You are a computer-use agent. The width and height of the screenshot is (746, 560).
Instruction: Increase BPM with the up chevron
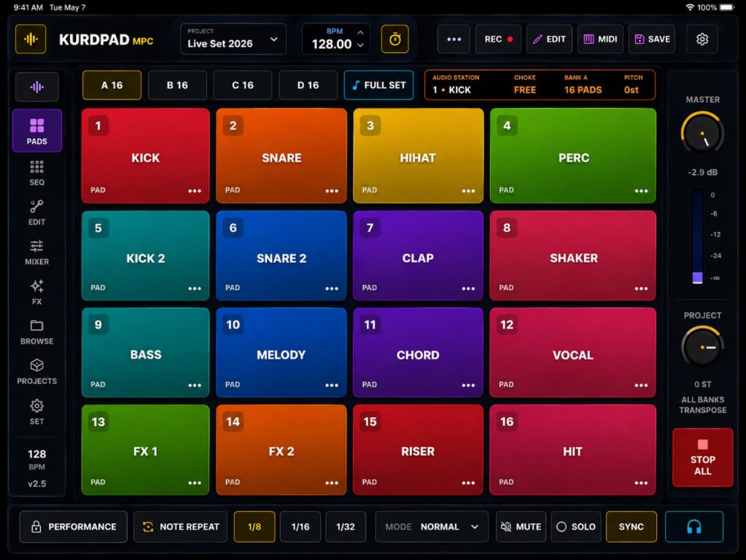tap(361, 32)
